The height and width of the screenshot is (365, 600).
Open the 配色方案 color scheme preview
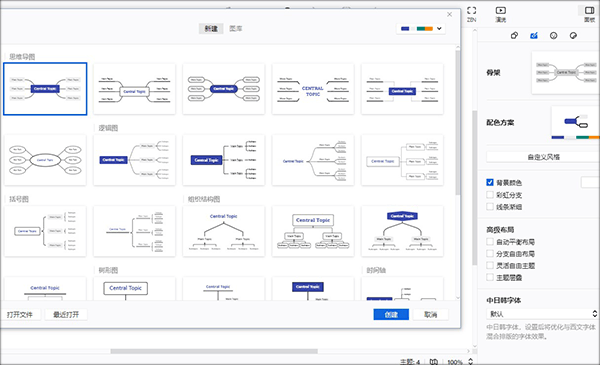[x=576, y=123]
